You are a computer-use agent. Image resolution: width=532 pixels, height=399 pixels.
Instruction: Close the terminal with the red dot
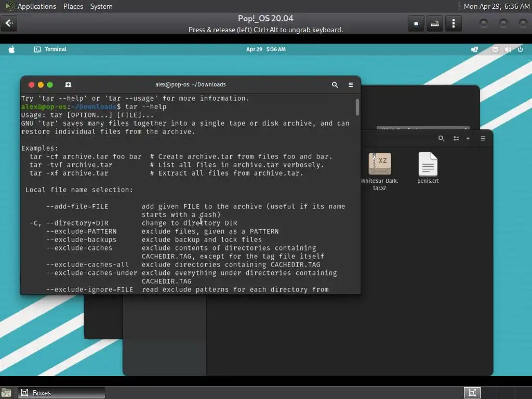(32, 85)
